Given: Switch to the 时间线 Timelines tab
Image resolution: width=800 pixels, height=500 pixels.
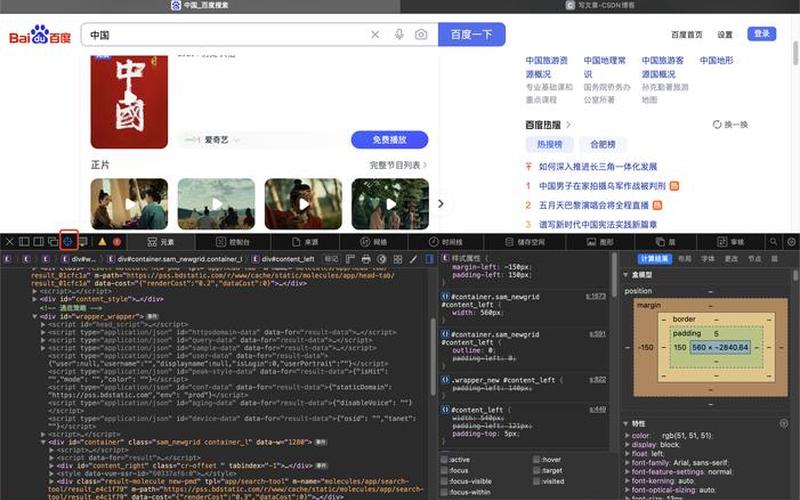Looking at the screenshot, I should coord(446,242).
